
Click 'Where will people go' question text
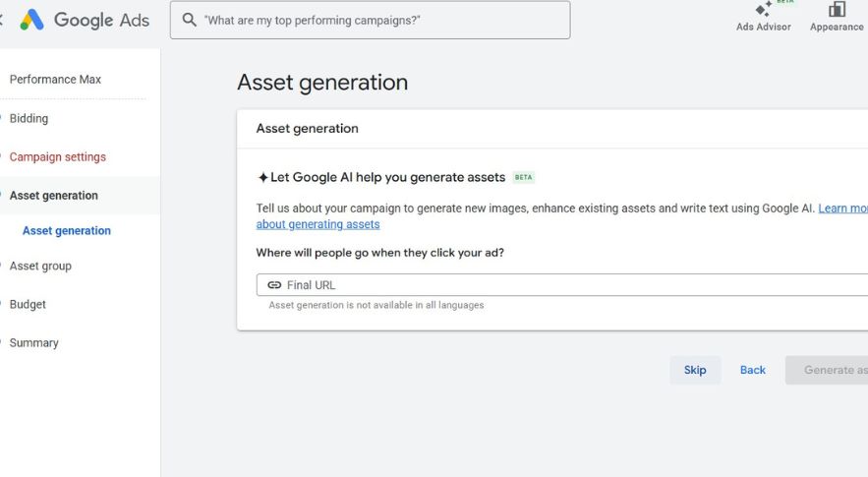pos(379,253)
